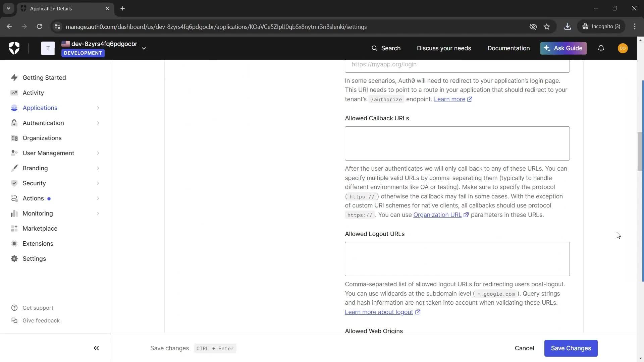Click the search magnifier icon
This screenshot has height=362, width=644.
[x=375, y=48]
